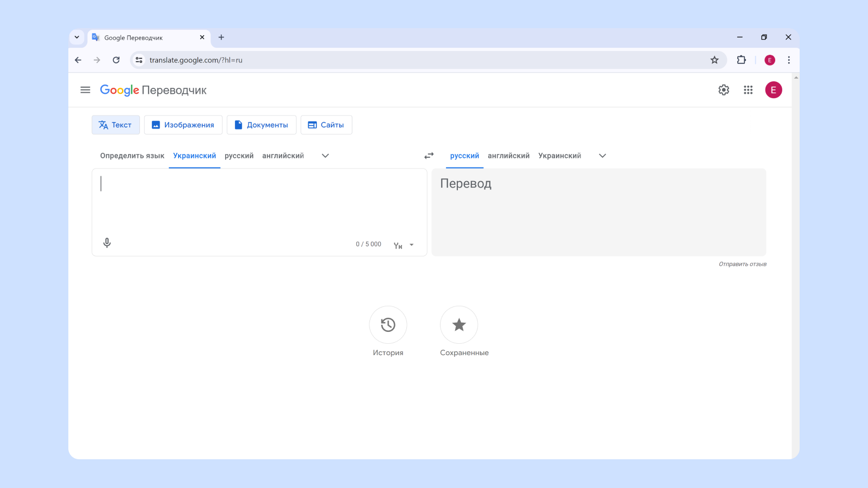Open browser Extensions puzzle icon
The height and width of the screenshot is (488, 868).
click(741, 60)
